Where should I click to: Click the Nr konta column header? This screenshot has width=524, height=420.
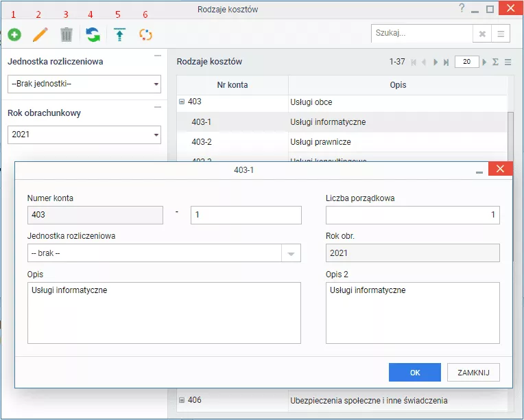(x=233, y=85)
